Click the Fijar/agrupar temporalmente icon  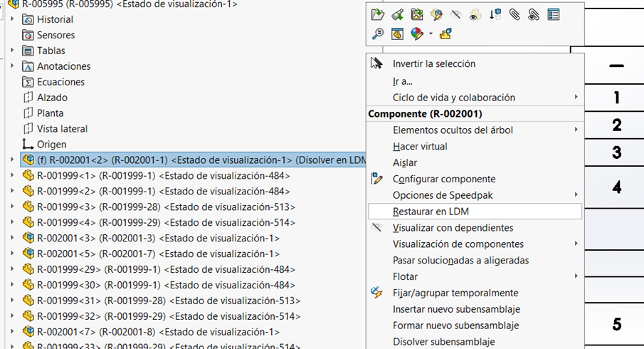click(376, 293)
